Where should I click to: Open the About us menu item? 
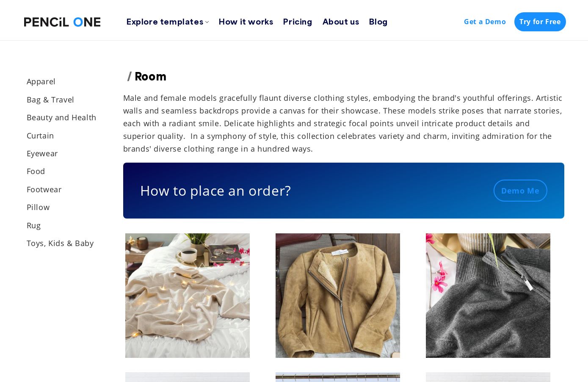click(340, 22)
